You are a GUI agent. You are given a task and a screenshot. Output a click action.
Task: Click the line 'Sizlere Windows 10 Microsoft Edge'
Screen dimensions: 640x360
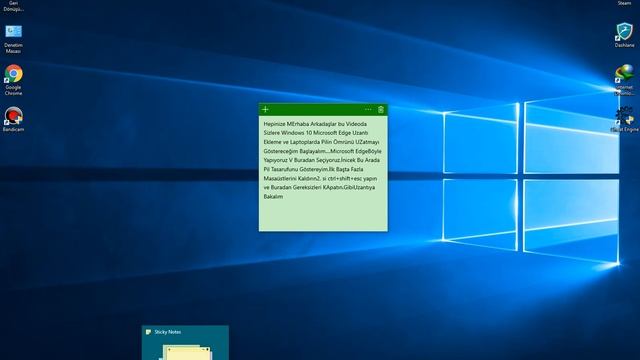coord(316,133)
